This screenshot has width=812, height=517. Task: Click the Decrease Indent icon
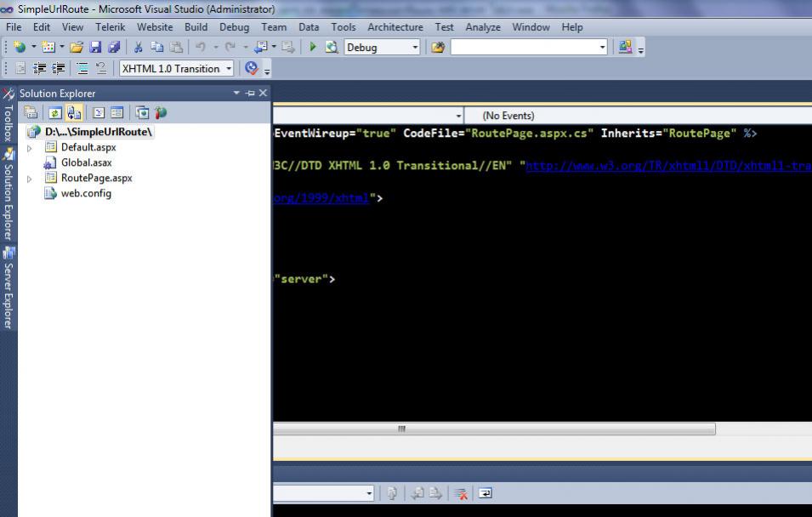coord(39,68)
